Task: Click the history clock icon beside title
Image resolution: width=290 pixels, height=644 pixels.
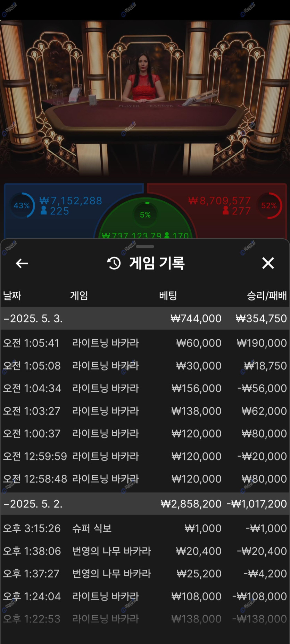Action: (114, 263)
